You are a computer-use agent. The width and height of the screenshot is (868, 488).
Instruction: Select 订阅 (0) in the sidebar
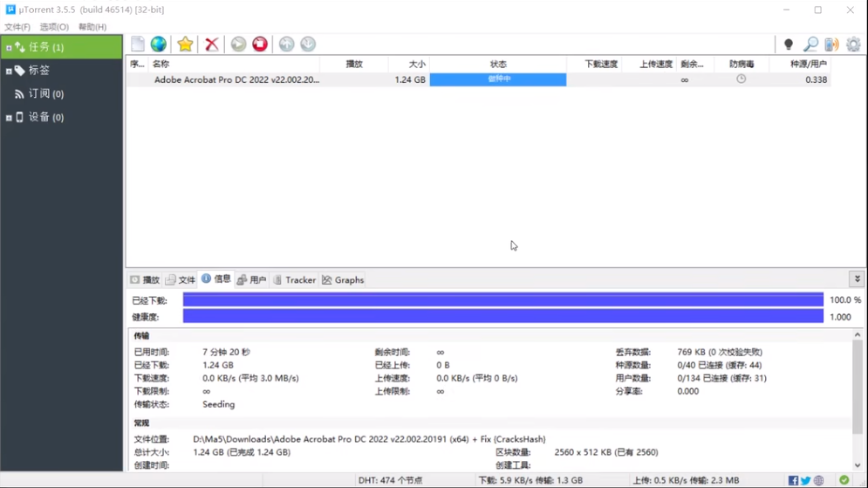pyautogui.click(x=61, y=93)
